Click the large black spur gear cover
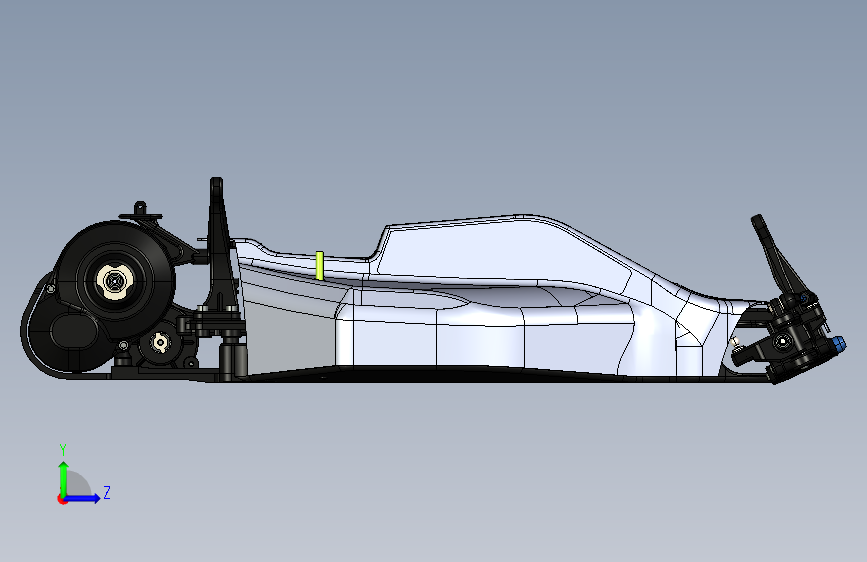Viewport: 867px width, 562px height. click(x=115, y=280)
